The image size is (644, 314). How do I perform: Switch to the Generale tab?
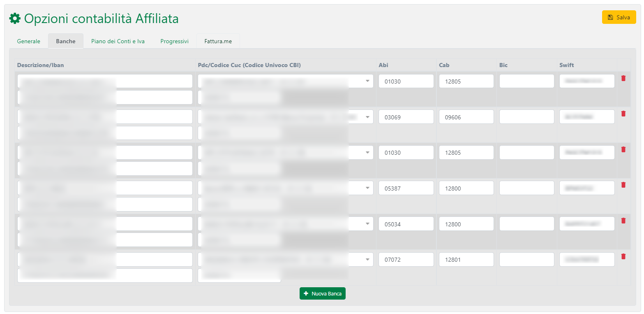coord(29,42)
